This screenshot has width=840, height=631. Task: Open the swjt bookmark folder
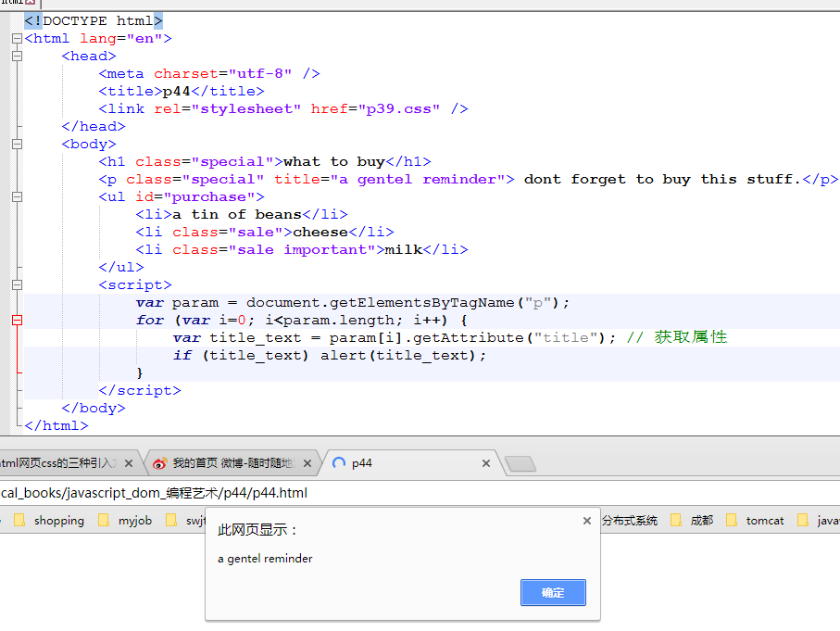pyautogui.click(x=185, y=521)
